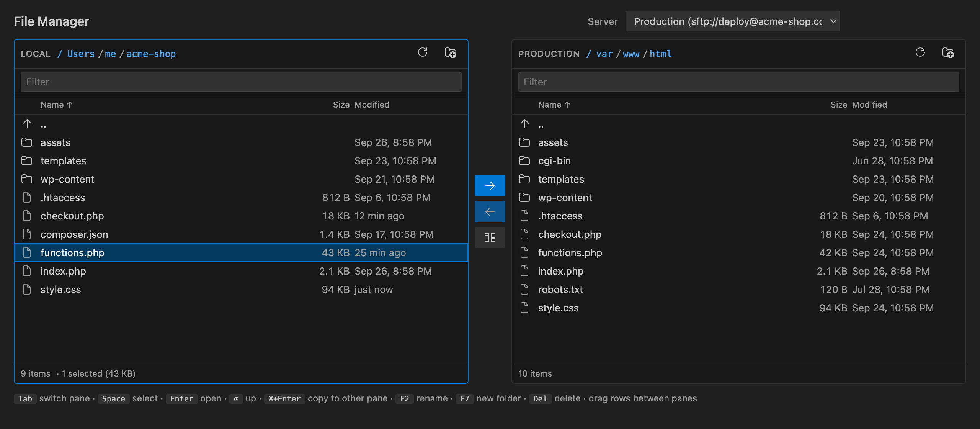The width and height of the screenshot is (980, 429).
Task: Click file icon of local .htaccess
Action: [x=27, y=198]
